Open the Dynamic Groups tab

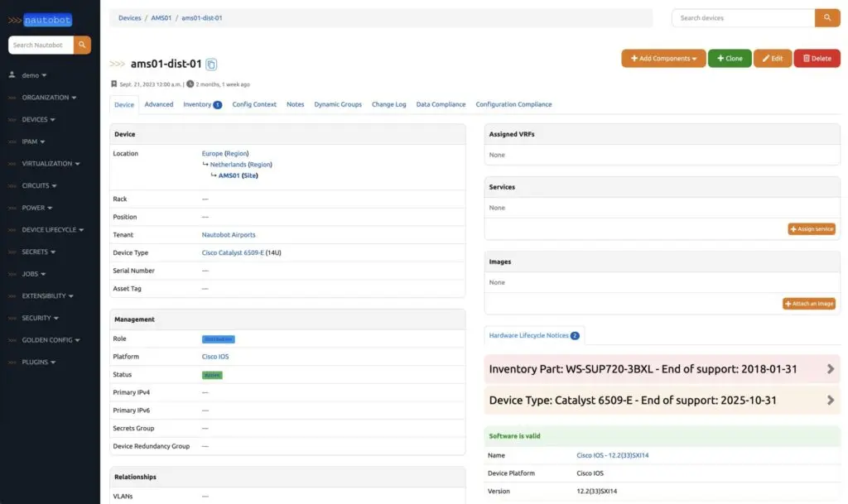coord(338,104)
